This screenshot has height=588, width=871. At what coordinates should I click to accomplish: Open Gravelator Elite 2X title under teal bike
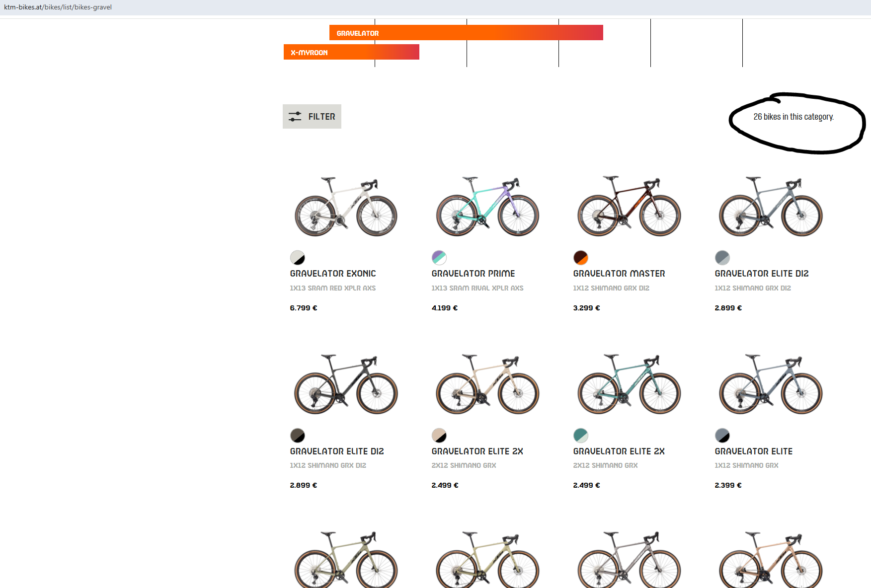click(x=619, y=451)
